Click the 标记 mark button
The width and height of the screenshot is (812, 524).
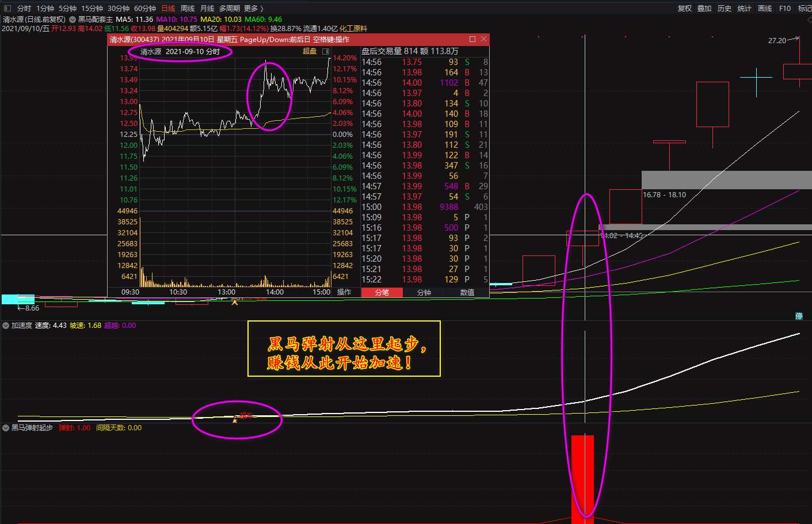tap(805, 9)
